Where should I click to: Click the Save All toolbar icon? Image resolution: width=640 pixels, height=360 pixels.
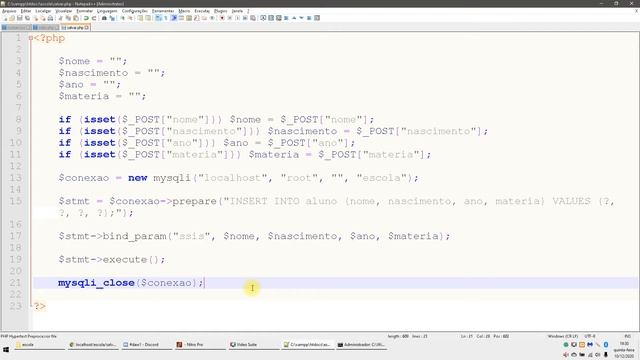[27, 18]
